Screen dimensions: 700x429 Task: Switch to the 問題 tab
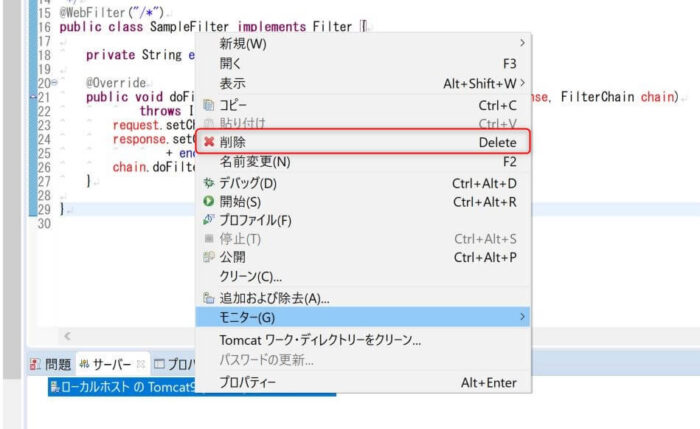coord(51,364)
